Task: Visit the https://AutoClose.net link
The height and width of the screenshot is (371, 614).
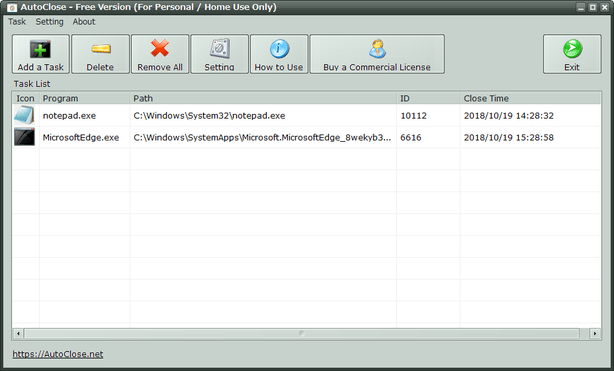Action: tap(58, 354)
